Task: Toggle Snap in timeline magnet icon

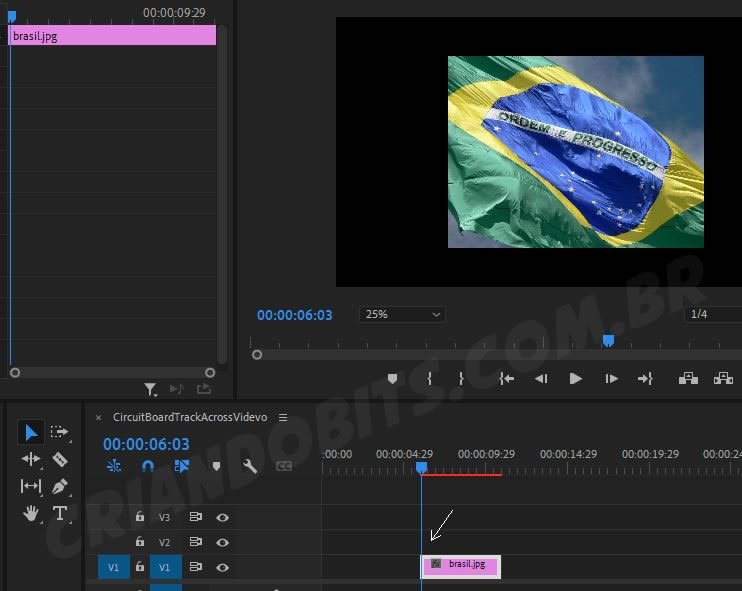Action: click(x=148, y=467)
